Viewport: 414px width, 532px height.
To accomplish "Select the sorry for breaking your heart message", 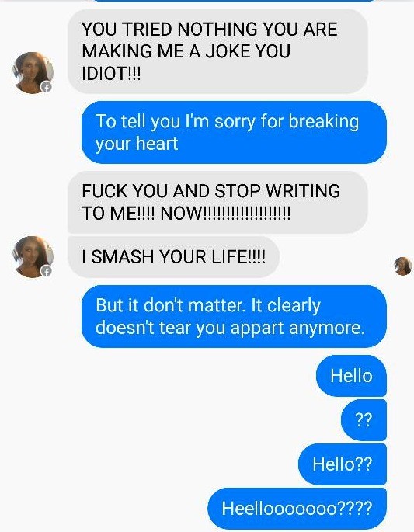I will (x=234, y=132).
